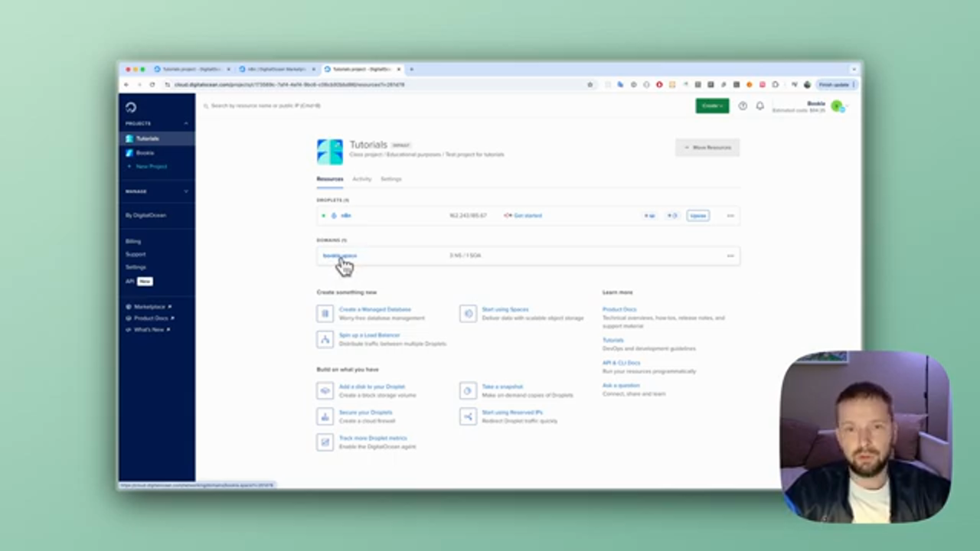
Task: Switch to the Activity tab
Action: [361, 179]
